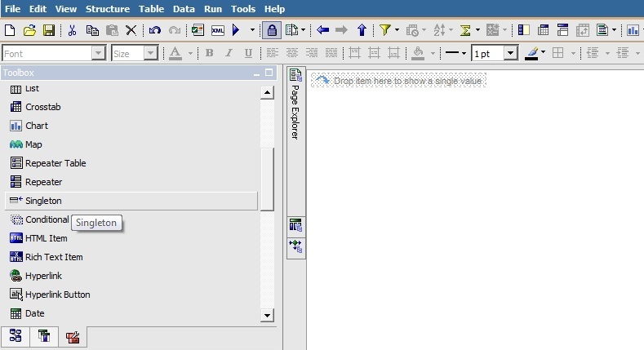Screen dimensions: 644x350
Task: Toggle the lock page objects button
Action: point(272,30)
